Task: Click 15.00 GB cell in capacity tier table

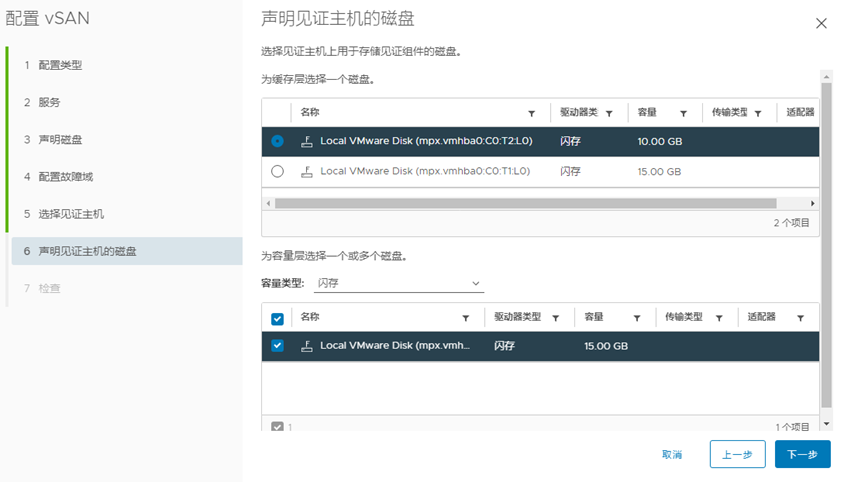Action: pyautogui.click(x=606, y=346)
